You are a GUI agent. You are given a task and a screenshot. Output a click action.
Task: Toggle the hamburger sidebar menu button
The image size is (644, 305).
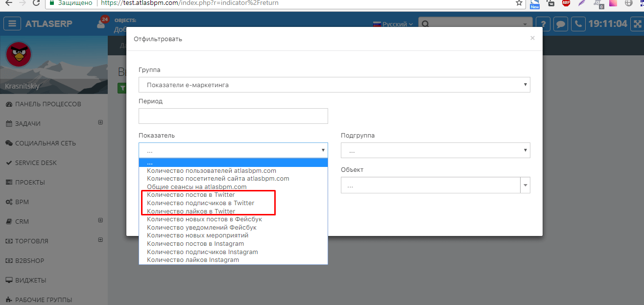pos(12,24)
